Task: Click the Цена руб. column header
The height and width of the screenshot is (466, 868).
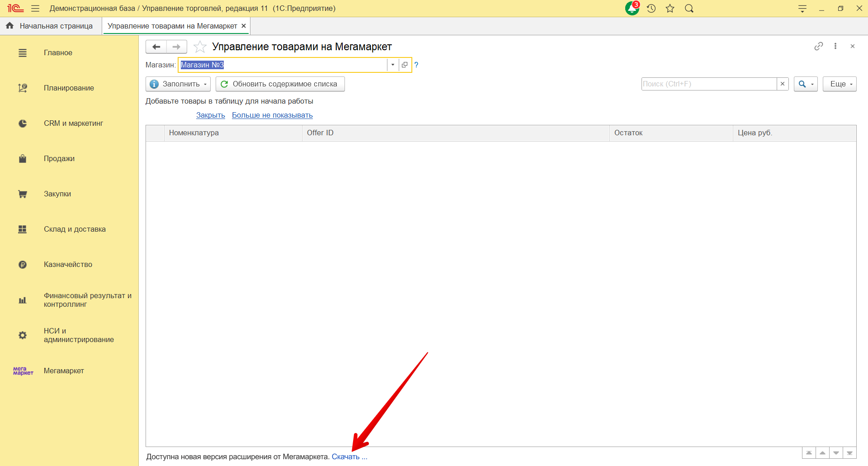Action: pyautogui.click(x=794, y=133)
